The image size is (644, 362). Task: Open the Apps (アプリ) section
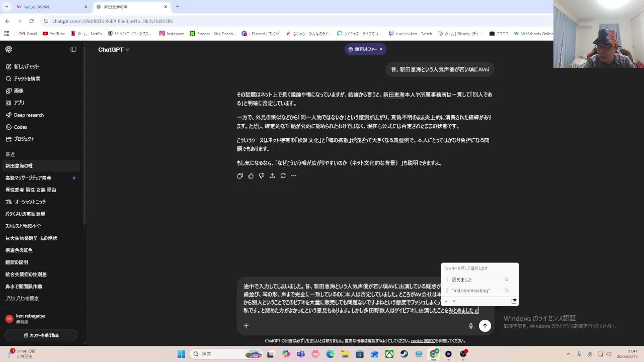pos(40,103)
